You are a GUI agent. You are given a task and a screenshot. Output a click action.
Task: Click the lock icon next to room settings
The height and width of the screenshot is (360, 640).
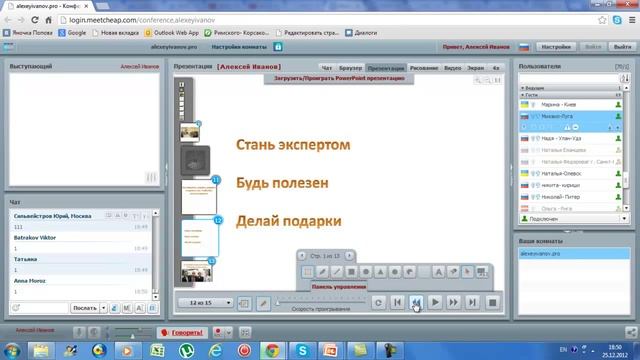278,47
